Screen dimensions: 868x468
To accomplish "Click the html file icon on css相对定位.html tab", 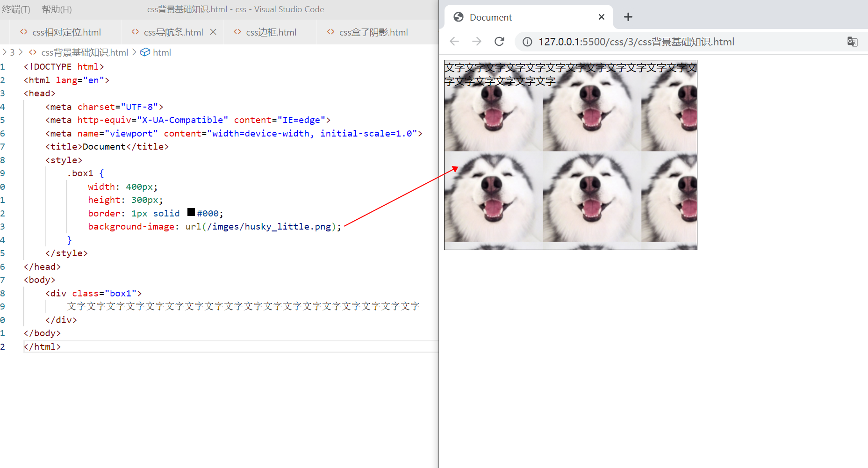I will 23,32.
